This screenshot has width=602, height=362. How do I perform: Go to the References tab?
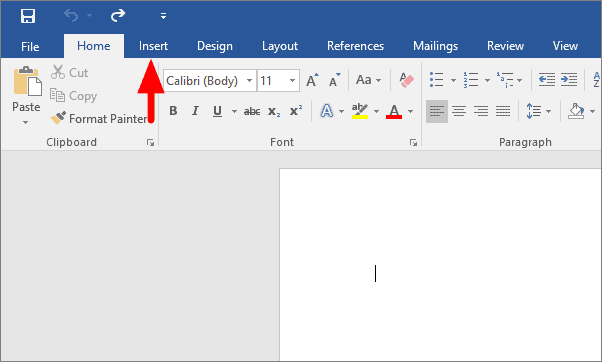click(x=355, y=46)
